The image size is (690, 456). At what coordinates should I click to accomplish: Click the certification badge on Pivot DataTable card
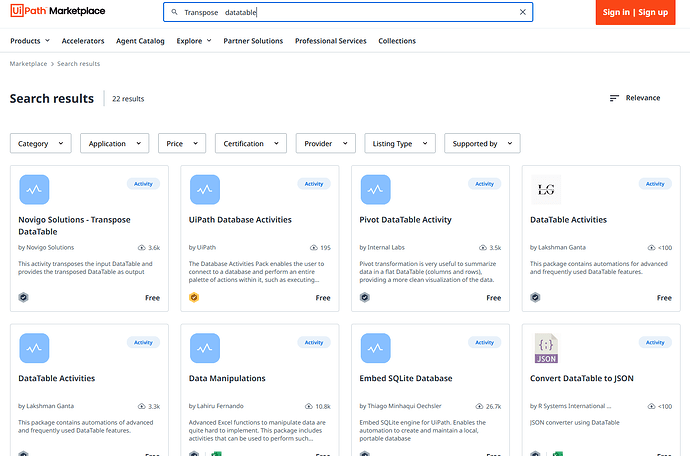(365, 298)
